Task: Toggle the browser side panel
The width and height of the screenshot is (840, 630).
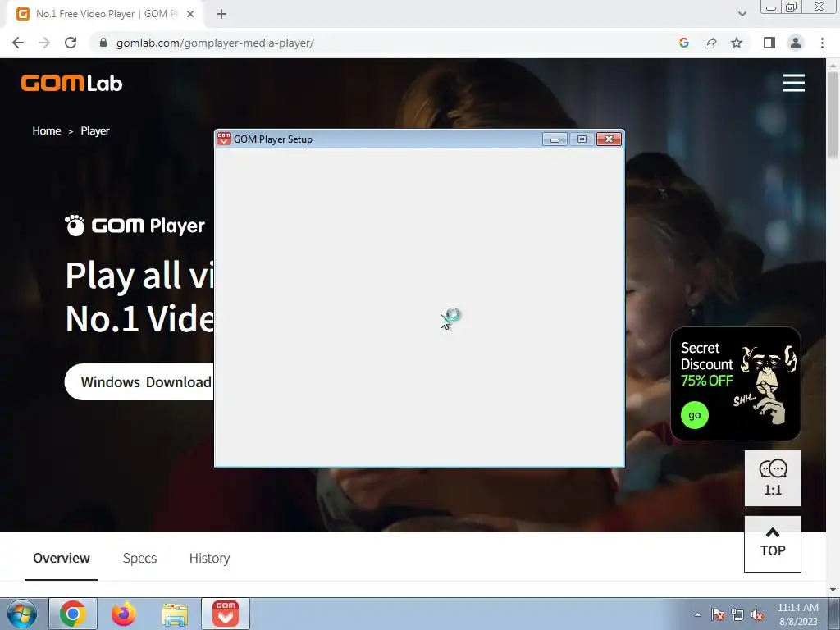Action: tap(769, 43)
